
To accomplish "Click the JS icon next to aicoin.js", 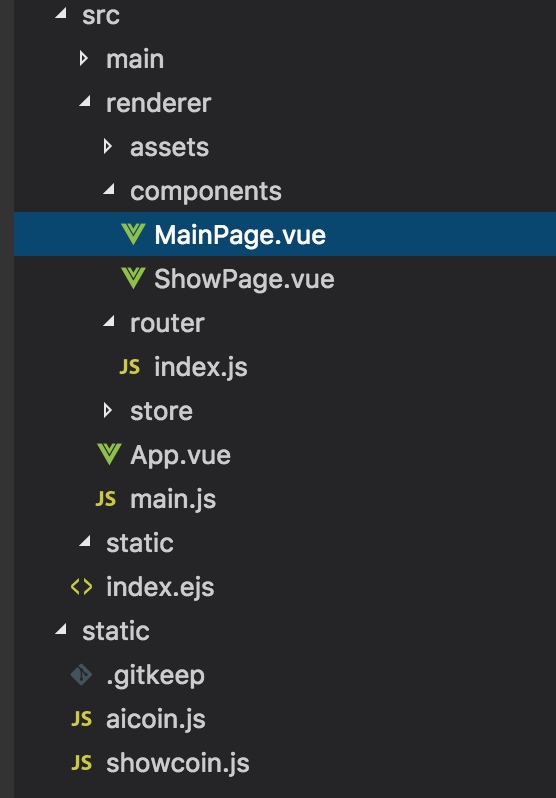I will point(81,719).
